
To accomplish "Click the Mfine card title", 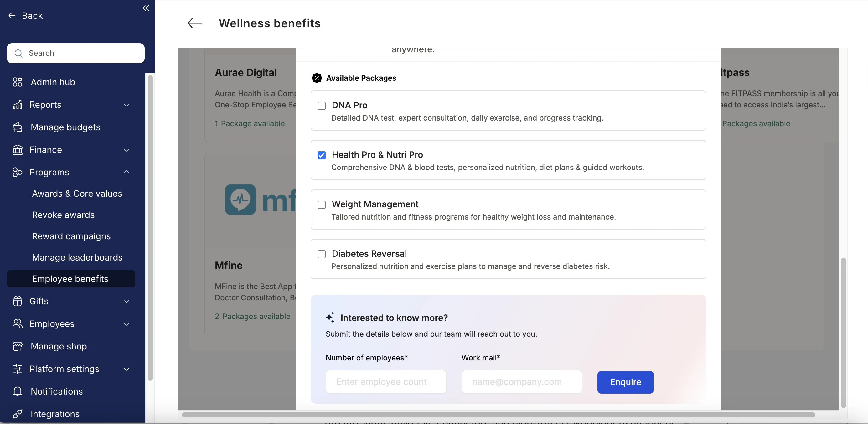I will point(229,265).
